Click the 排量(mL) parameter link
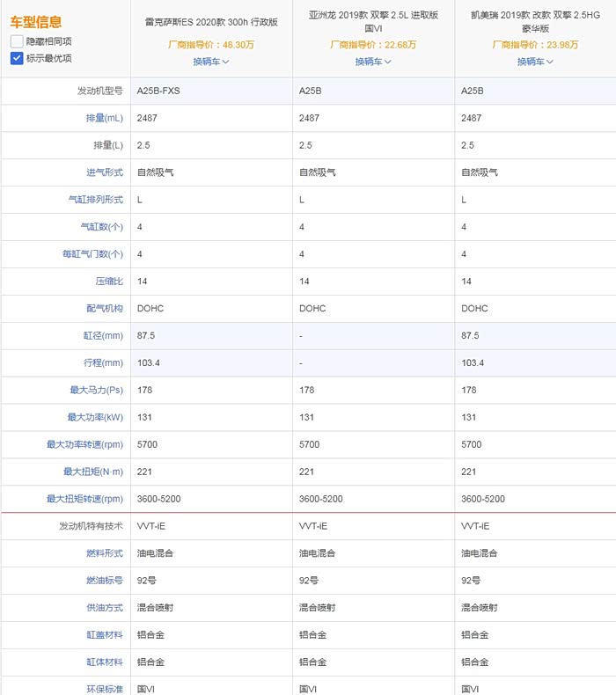 (x=104, y=118)
